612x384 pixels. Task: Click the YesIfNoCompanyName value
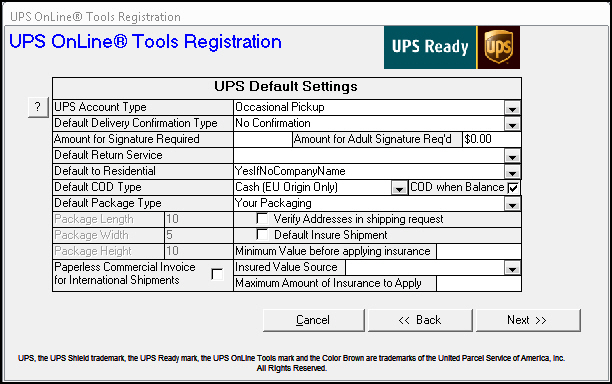[290, 171]
